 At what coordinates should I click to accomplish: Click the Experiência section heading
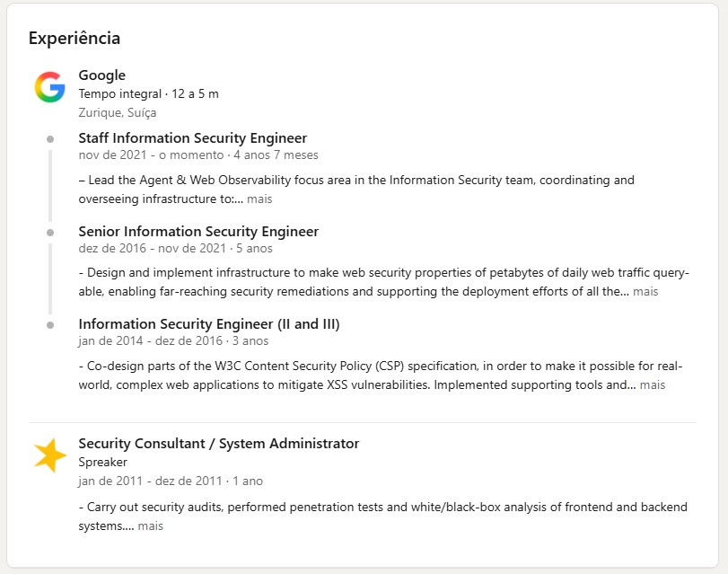75,38
